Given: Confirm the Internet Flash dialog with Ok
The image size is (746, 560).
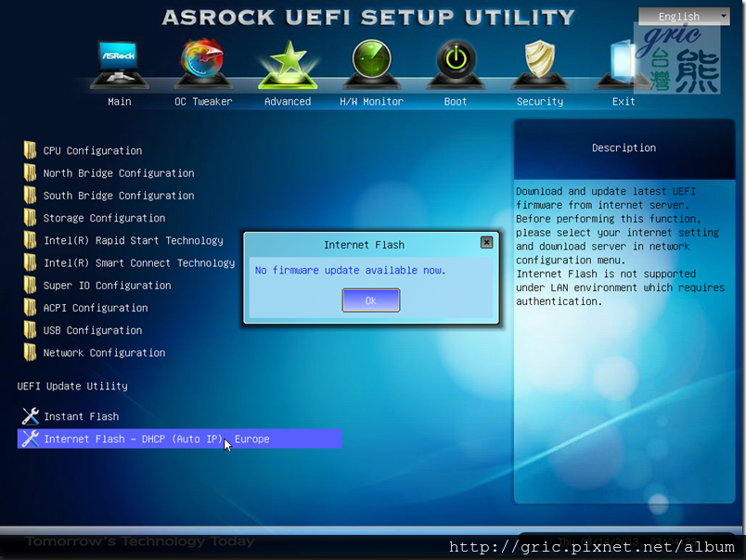Looking at the screenshot, I should pos(370,300).
